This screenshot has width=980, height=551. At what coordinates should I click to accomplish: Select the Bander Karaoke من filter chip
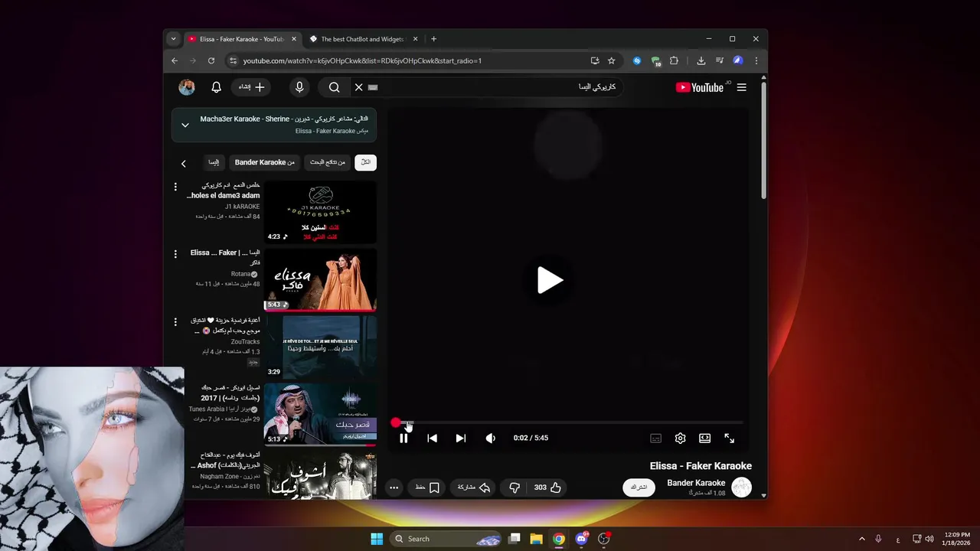[264, 162]
